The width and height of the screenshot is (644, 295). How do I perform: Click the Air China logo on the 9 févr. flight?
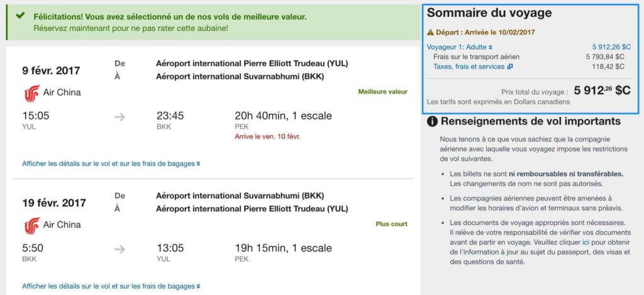[x=31, y=93]
